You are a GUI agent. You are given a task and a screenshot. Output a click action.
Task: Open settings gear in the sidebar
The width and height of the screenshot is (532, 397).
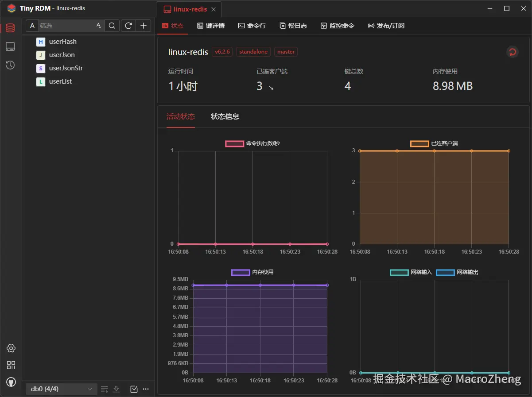click(x=11, y=348)
